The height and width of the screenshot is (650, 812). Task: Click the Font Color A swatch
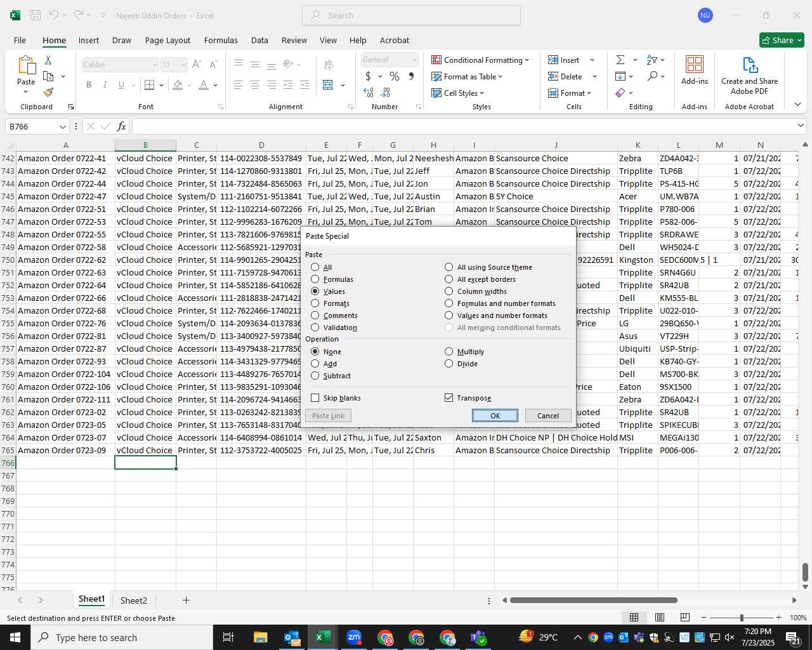coord(204,85)
